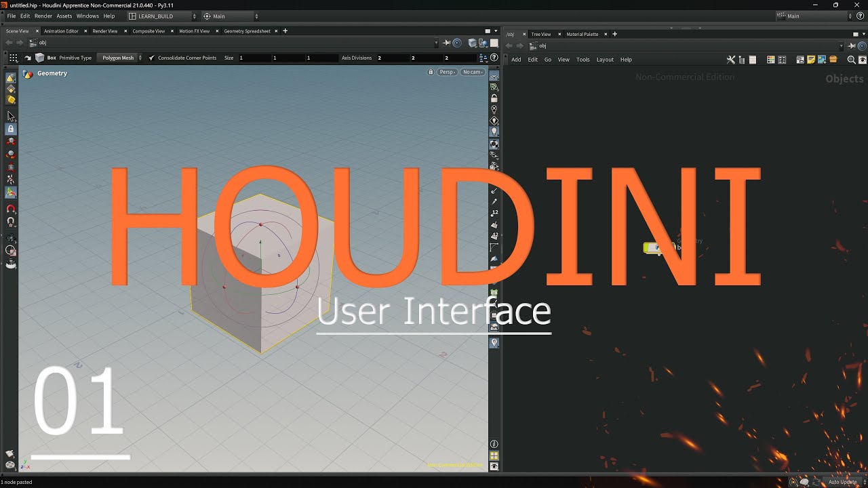
Task: Open Primitive Type Polygon Mesh dropdown
Action: pyautogui.click(x=121, y=58)
